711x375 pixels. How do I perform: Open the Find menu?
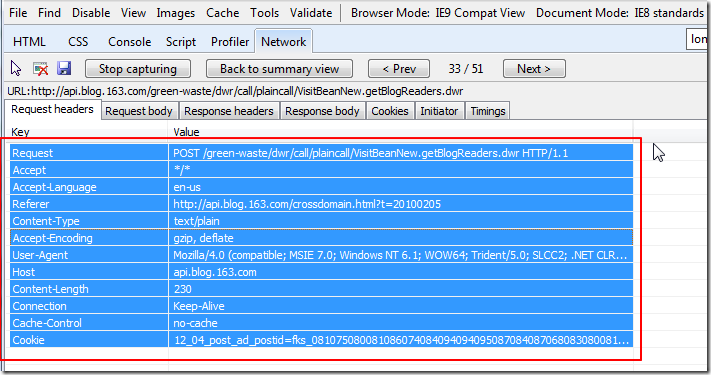49,13
